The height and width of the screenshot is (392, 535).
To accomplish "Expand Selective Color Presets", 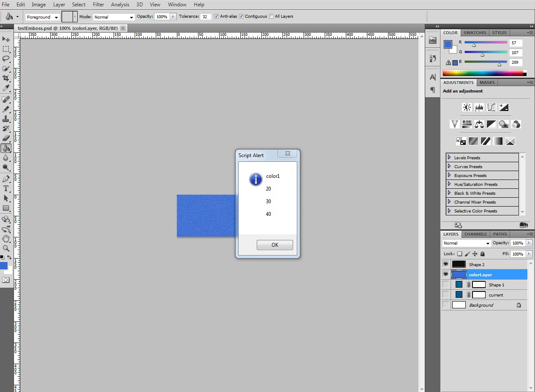I will [449, 211].
